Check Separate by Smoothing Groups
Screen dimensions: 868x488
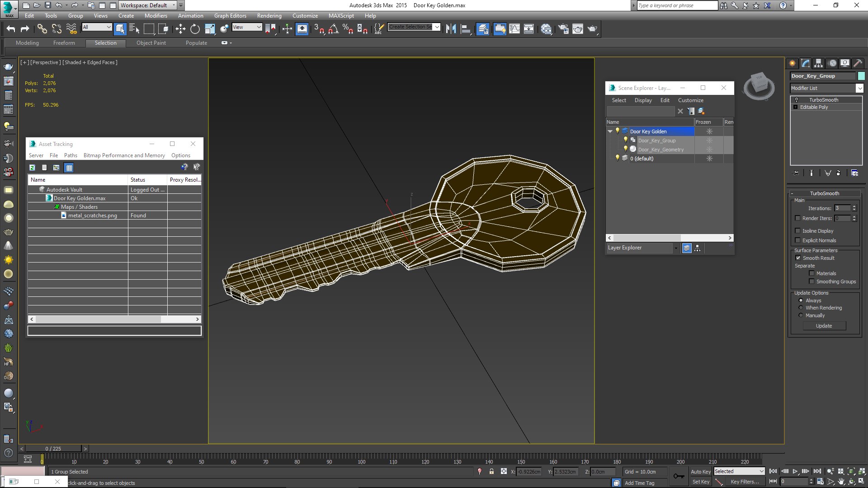(811, 282)
